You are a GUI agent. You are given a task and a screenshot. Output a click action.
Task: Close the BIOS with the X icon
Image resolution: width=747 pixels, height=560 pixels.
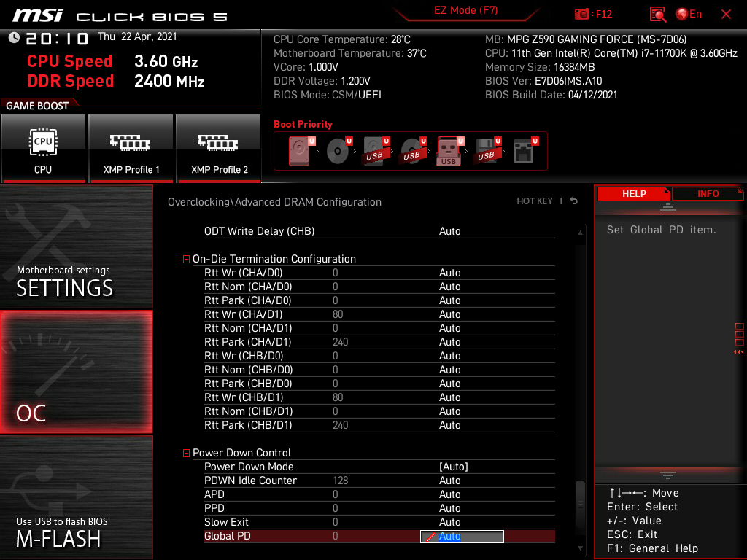click(726, 15)
